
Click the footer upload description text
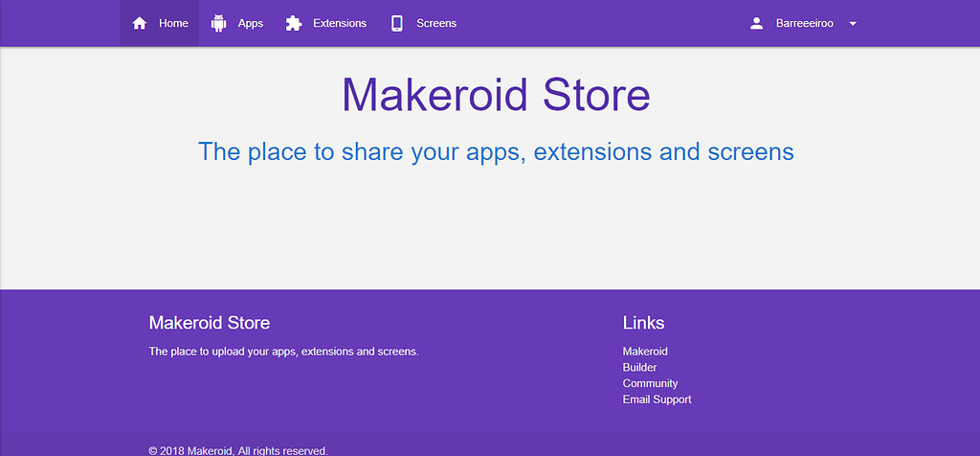point(283,352)
